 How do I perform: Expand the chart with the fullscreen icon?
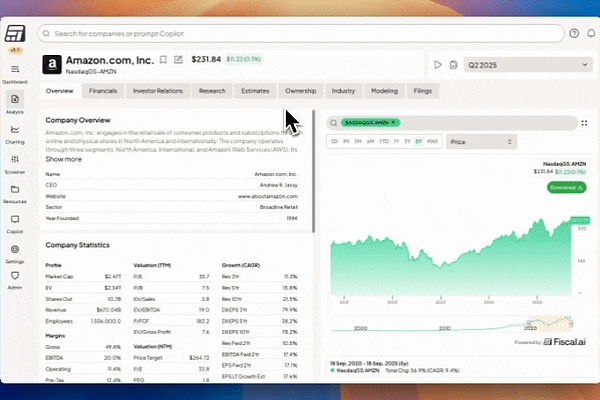pyautogui.click(x=584, y=123)
